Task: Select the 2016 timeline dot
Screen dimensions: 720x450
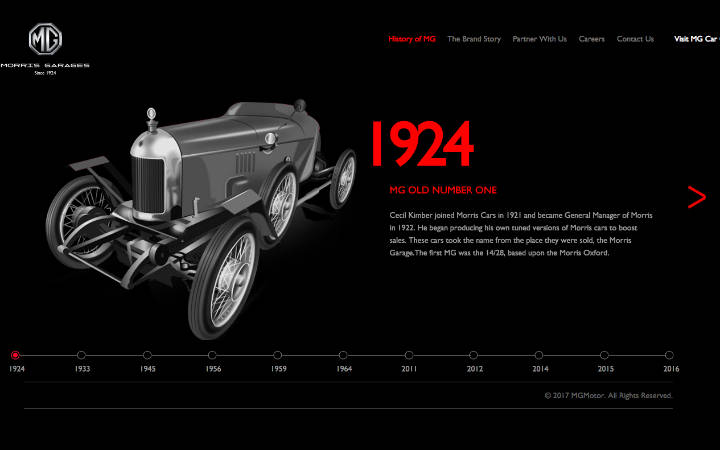Action: tap(669, 355)
